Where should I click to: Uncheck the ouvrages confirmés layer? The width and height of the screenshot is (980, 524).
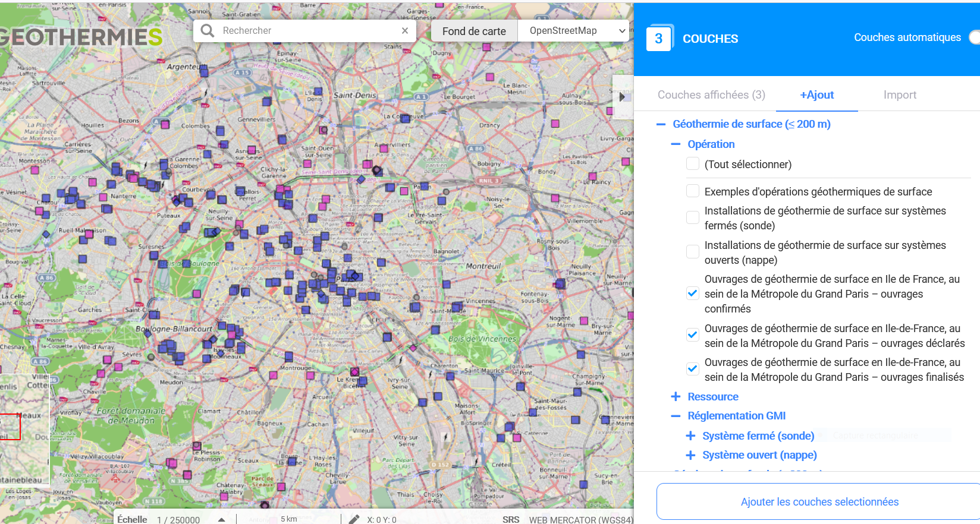693,293
